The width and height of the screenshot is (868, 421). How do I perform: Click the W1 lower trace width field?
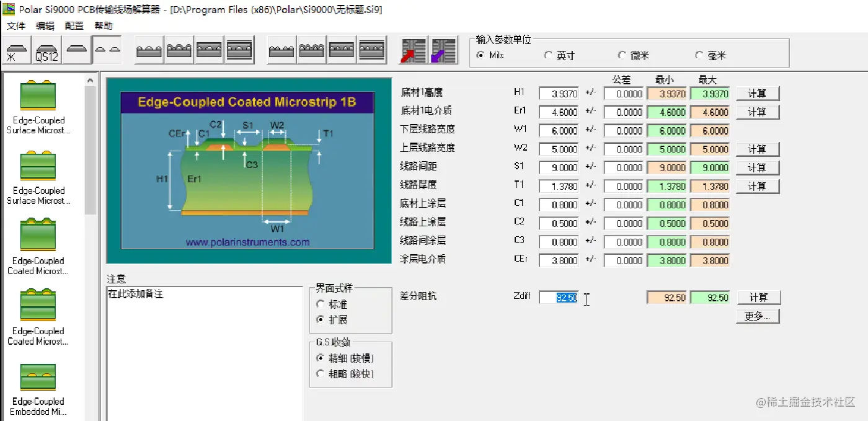[x=559, y=131]
